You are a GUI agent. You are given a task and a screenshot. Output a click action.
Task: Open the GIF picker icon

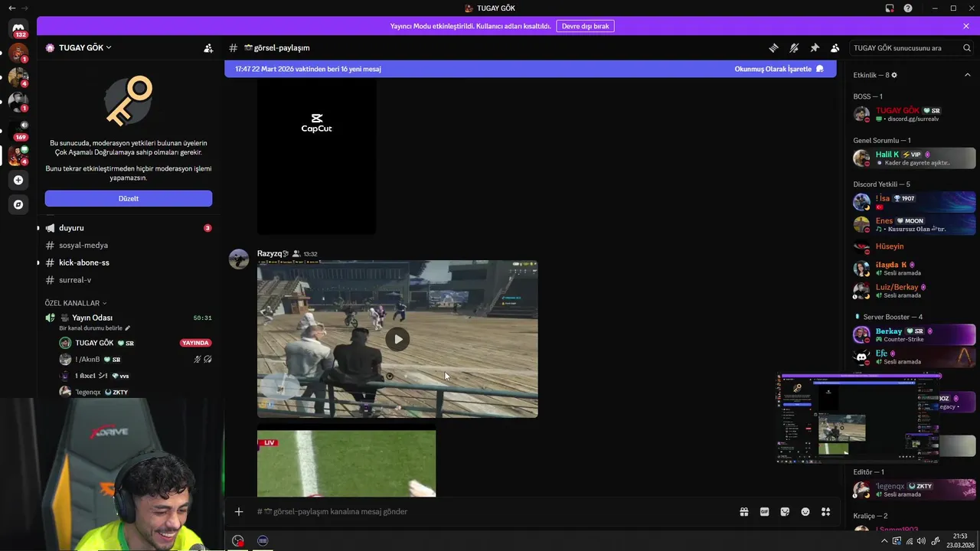(764, 511)
